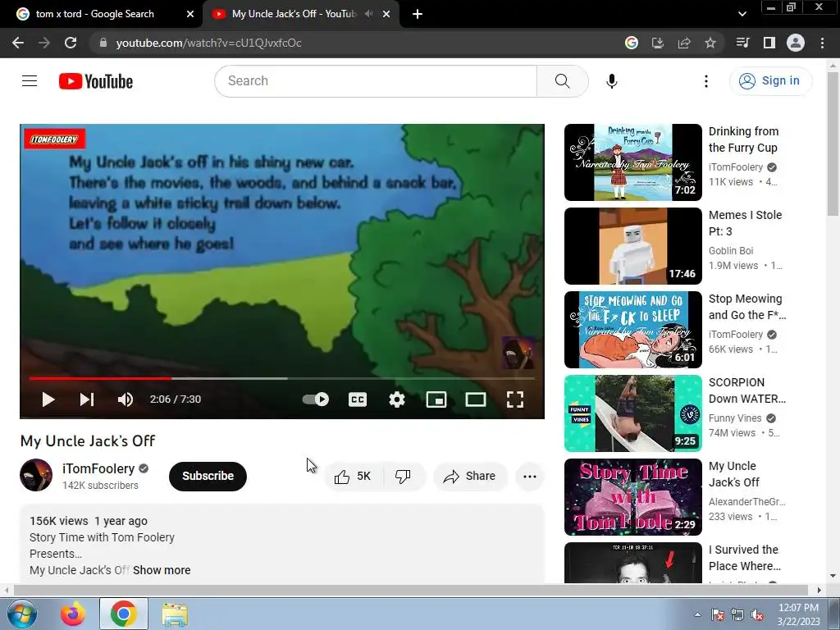
Task: Open taskbar clock showing 12:07 PM
Action: click(798, 614)
